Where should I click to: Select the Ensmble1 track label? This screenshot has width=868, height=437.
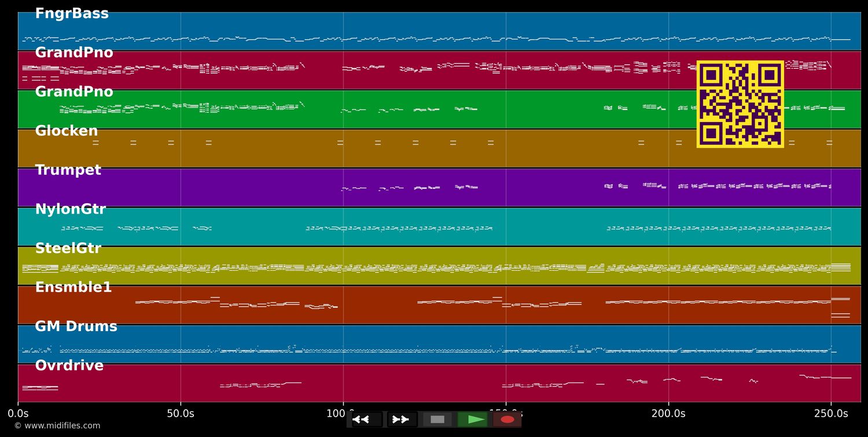pos(73,288)
